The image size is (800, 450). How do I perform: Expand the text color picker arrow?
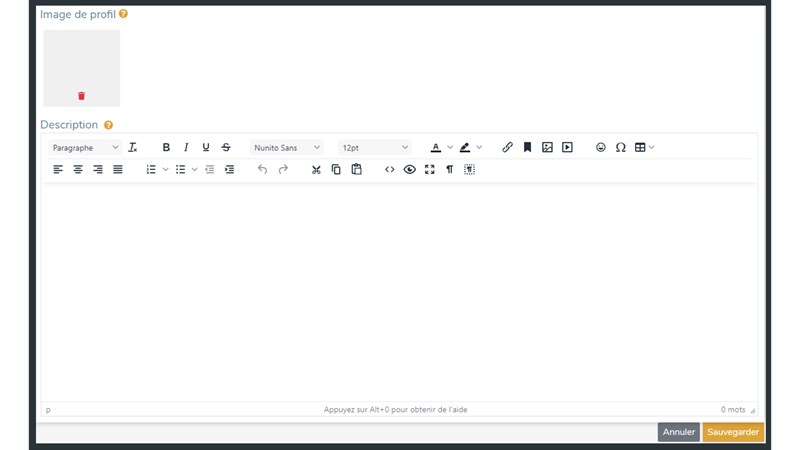(x=450, y=147)
